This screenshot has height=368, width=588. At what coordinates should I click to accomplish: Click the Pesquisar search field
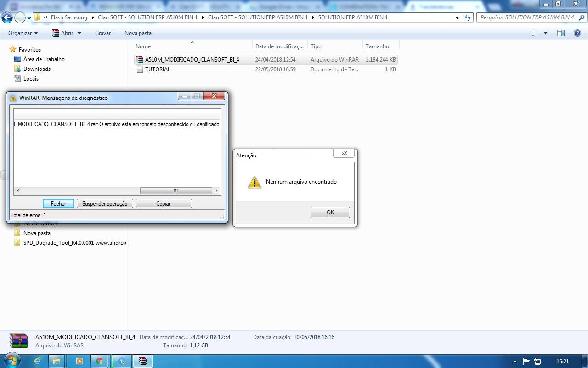tap(527, 17)
